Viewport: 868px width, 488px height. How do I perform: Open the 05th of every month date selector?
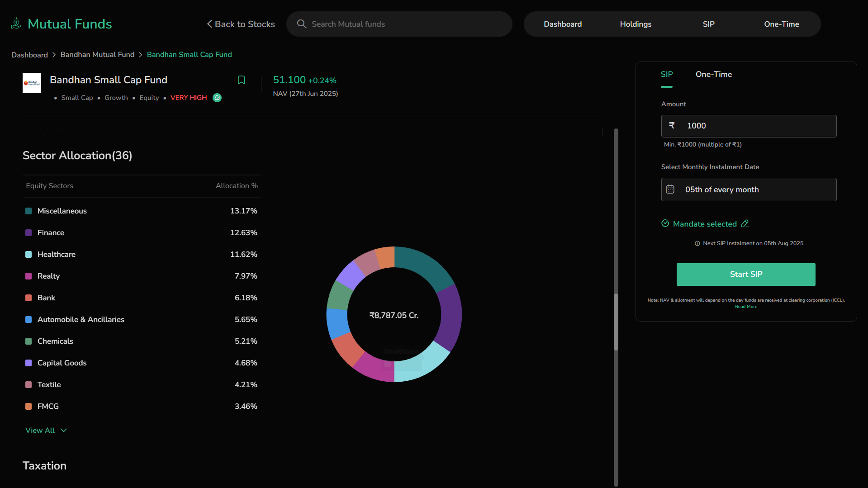[x=749, y=190]
